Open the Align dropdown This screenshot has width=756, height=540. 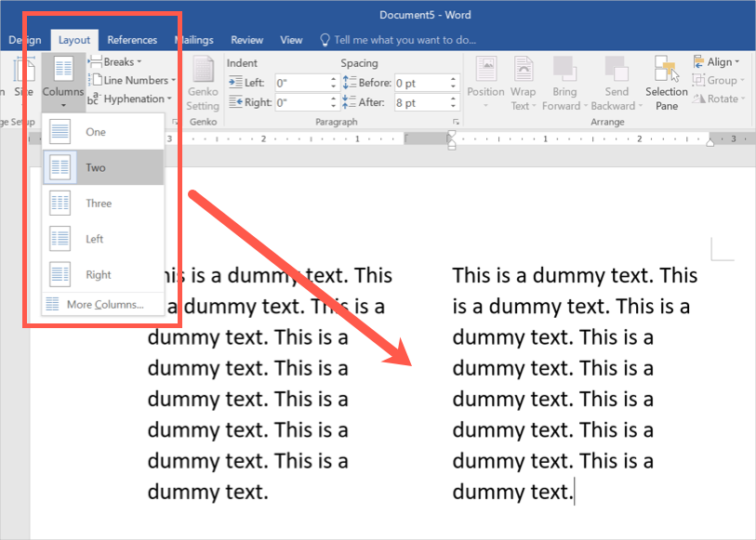click(x=719, y=62)
